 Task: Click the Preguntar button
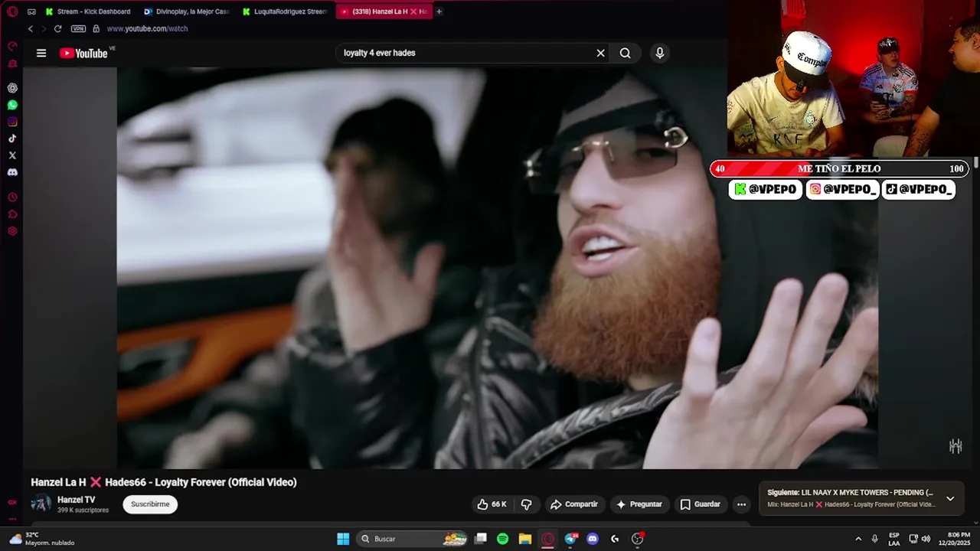(x=639, y=504)
